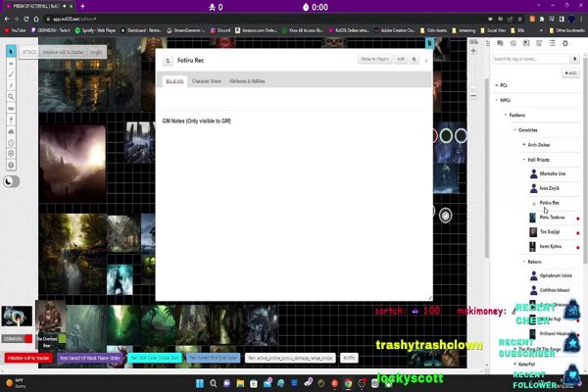Click the green player color swatch by The Overlord
The height and width of the screenshot is (392, 588).
[x=62, y=338]
